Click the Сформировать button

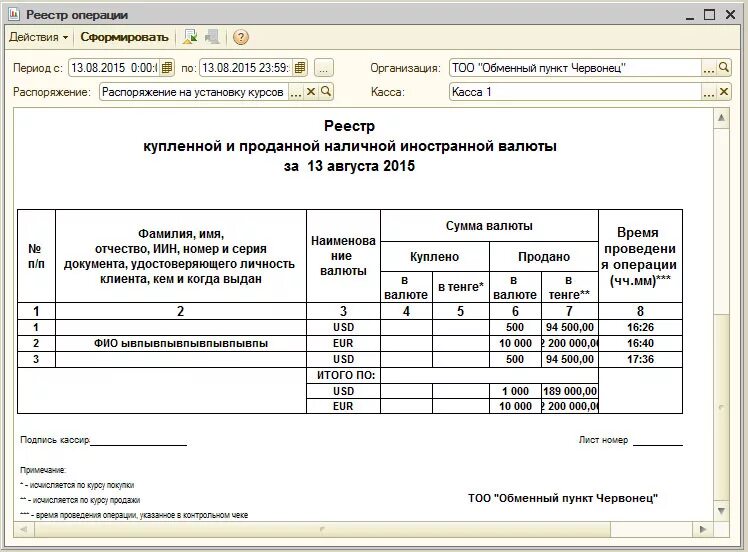[124, 37]
